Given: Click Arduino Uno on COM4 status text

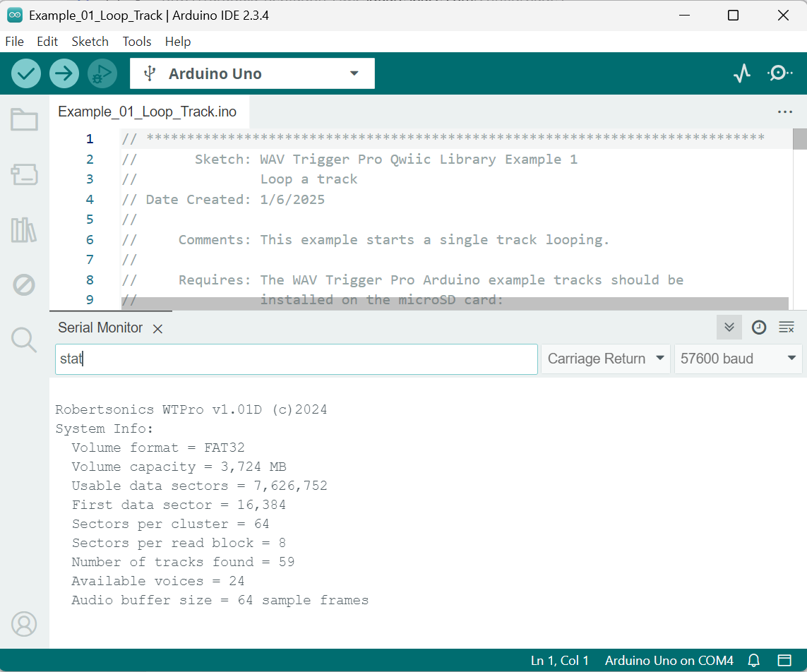Looking at the screenshot, I should tap(669, 660).
